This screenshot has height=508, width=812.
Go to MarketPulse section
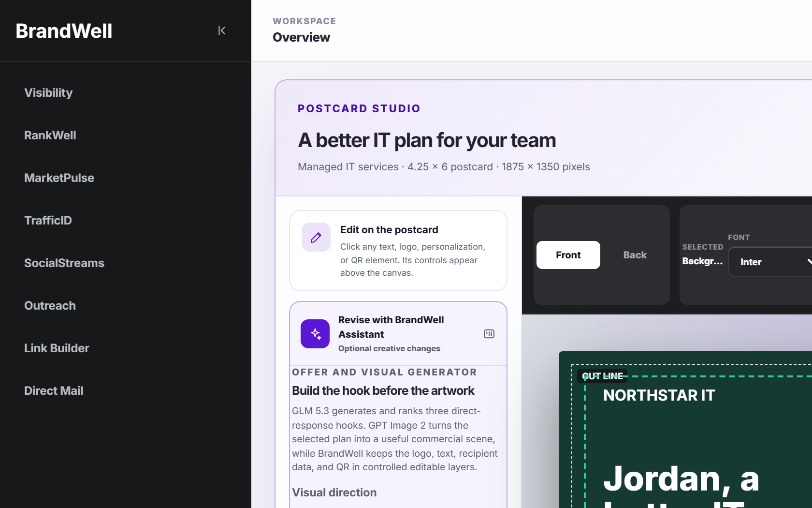point(59,178)
